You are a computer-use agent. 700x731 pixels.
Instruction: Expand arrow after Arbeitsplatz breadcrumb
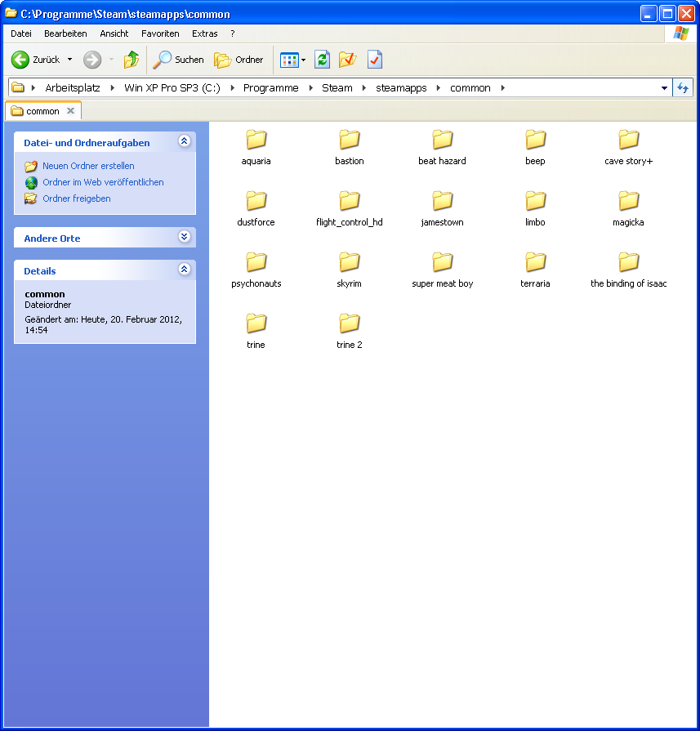(113, 87)
